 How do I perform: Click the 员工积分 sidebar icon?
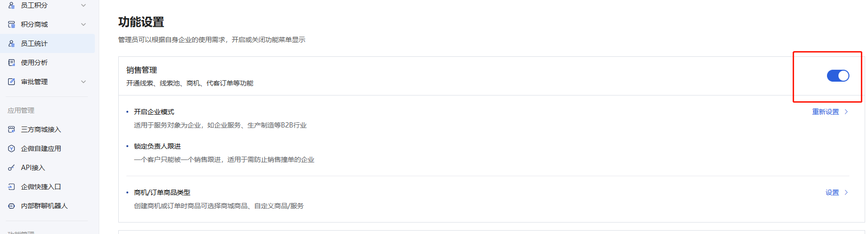[11, 5]
